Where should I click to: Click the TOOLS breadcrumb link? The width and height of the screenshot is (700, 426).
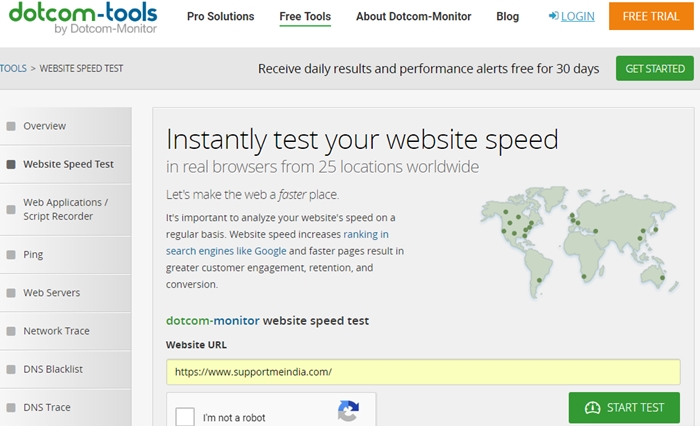[13, 68]
